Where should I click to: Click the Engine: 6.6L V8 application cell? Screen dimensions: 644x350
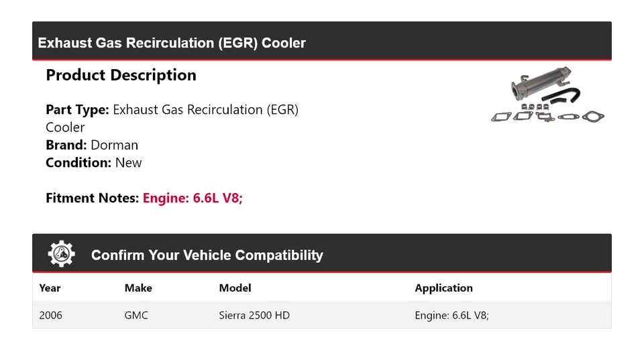click(x=451, y=314)
